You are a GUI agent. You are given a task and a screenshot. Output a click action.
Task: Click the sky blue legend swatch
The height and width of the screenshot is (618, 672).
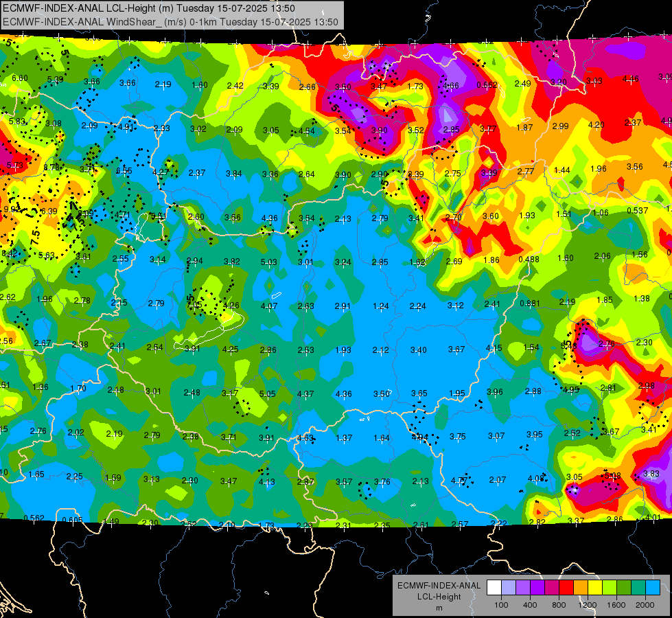click(653, 587)
